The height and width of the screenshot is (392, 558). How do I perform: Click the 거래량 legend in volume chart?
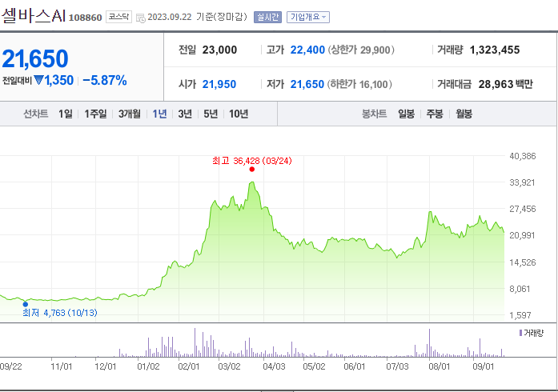click(x=532, y=334)
